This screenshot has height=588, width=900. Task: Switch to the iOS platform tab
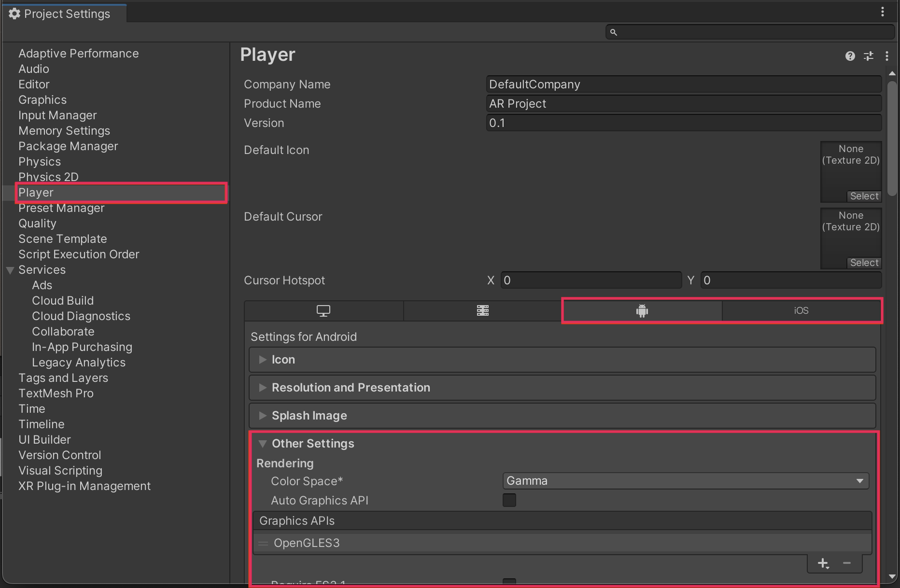point(801,311)
